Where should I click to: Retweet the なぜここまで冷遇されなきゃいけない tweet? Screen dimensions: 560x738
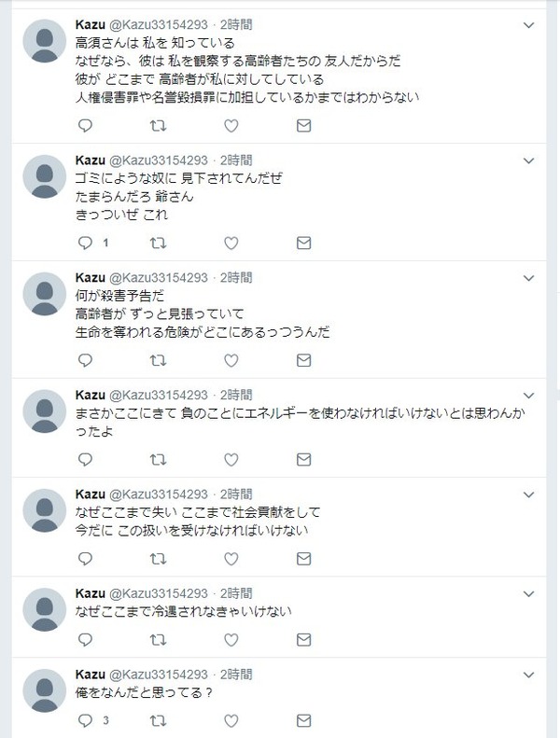click(x=158, y=640)
